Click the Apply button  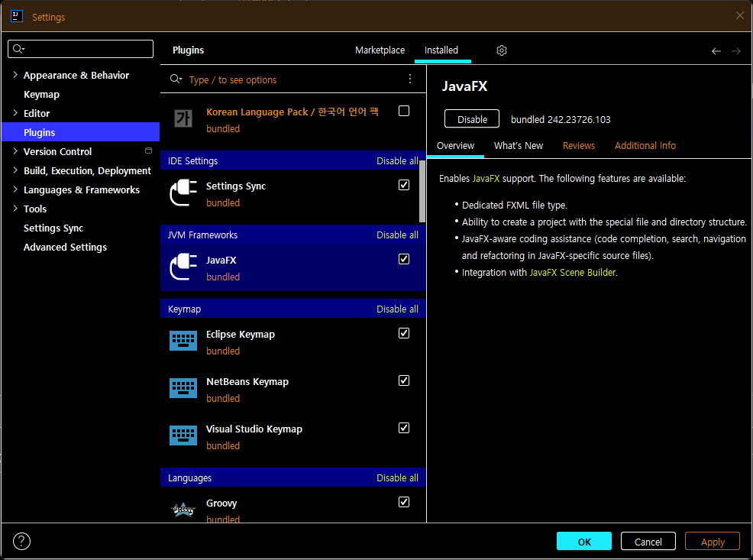tap(713, 541)
